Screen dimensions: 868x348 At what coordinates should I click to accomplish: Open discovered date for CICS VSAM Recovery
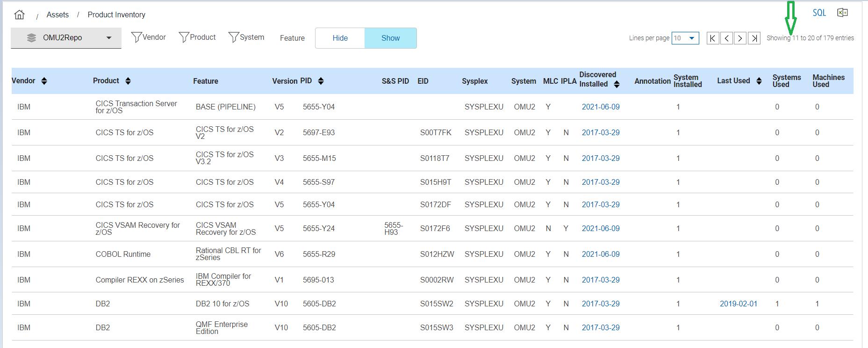click(x=601, y=228)
